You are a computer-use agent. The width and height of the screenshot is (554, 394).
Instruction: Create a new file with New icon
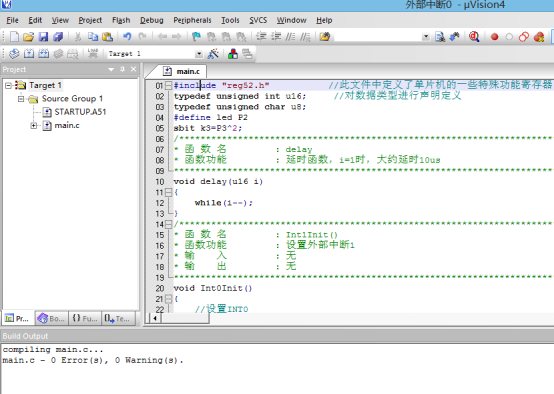click(x=14, y=37)
